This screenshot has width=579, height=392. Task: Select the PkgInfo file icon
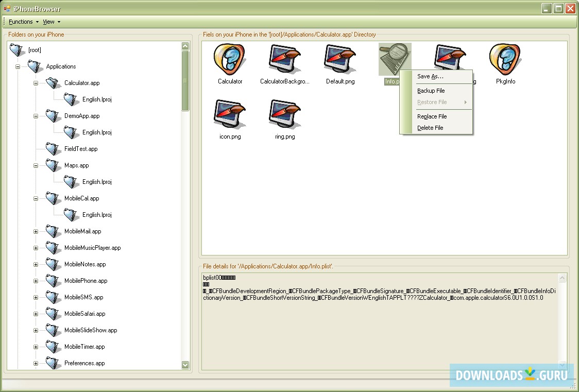click(x=505, y=59)
